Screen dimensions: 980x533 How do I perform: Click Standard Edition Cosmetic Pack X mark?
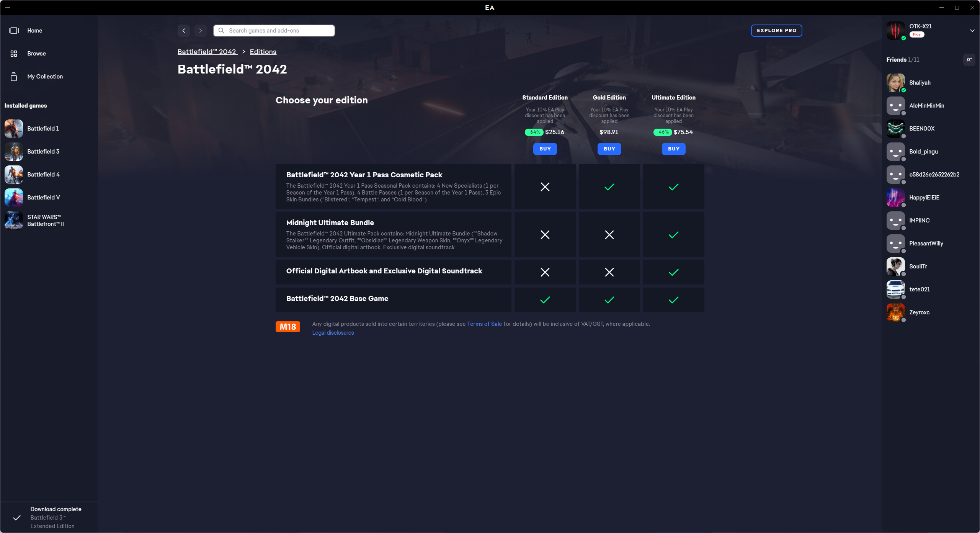pos(545,187)
